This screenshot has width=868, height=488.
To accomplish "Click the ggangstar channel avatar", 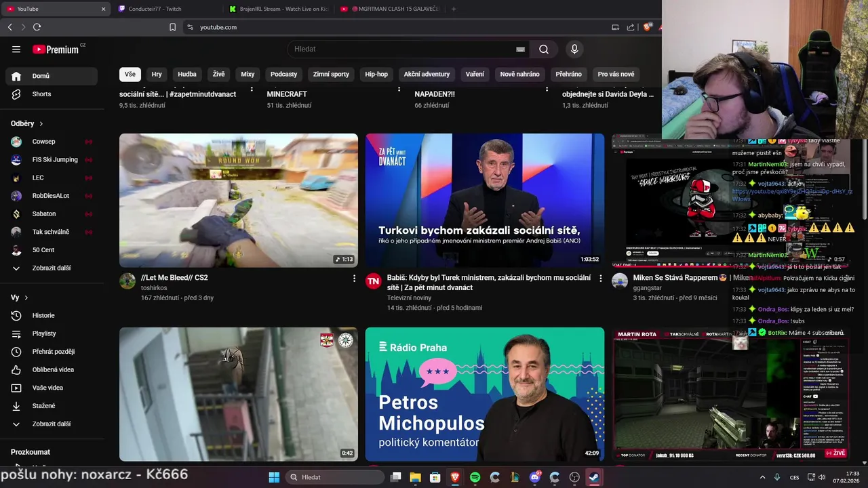I will 620,281.
